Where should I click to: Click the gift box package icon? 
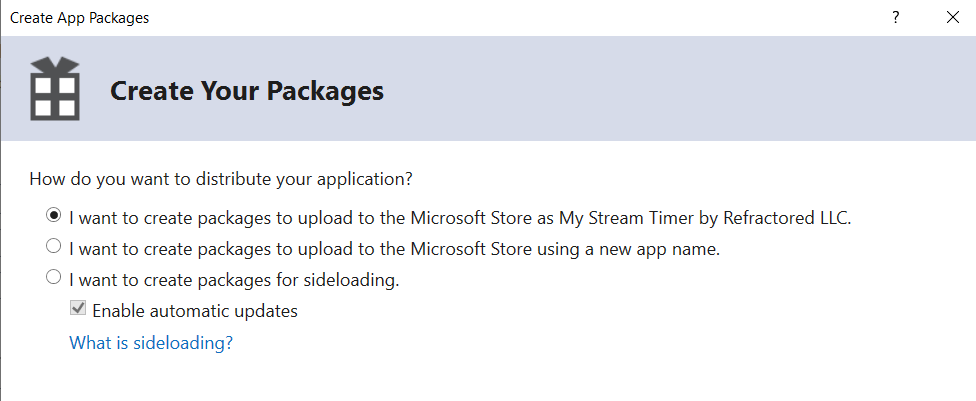click(x=55, y=88)
